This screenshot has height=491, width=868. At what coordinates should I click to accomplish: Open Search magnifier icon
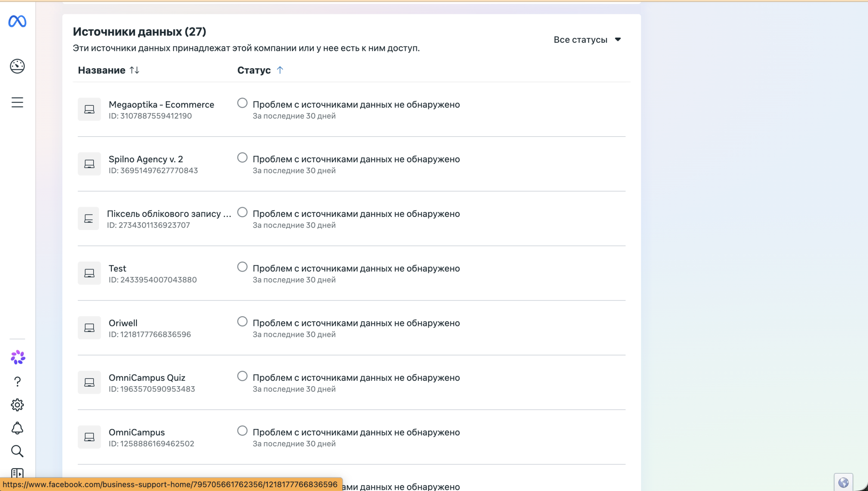pos(17,451)
